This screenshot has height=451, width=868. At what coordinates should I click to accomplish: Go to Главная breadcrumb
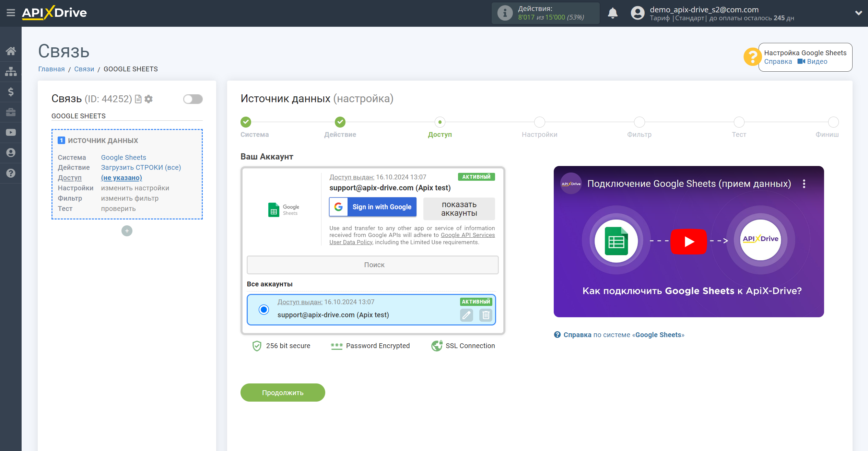pyautogui.click(x=51, y=69)
